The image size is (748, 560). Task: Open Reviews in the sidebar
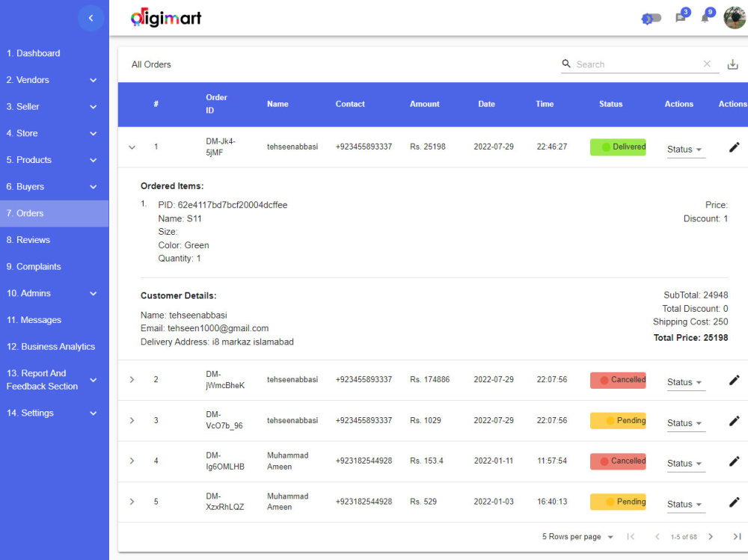coord(55,240)
